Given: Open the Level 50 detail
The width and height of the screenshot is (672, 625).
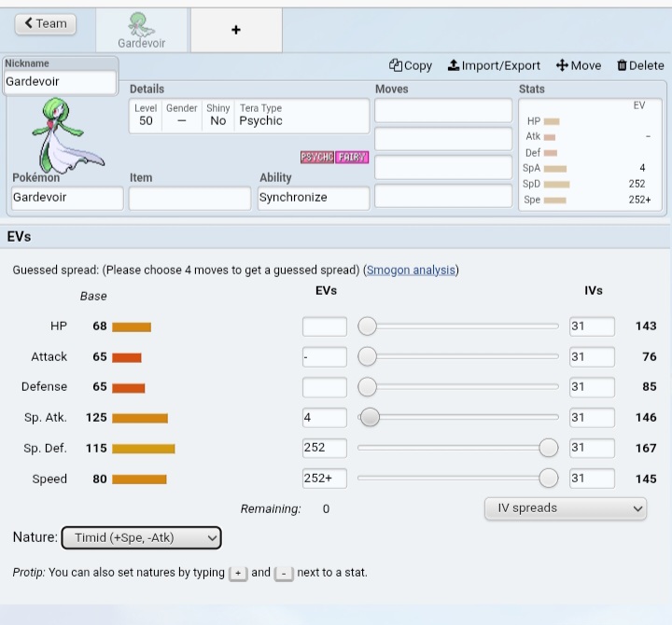Looking at the screenshot, I should click(146, 116).
